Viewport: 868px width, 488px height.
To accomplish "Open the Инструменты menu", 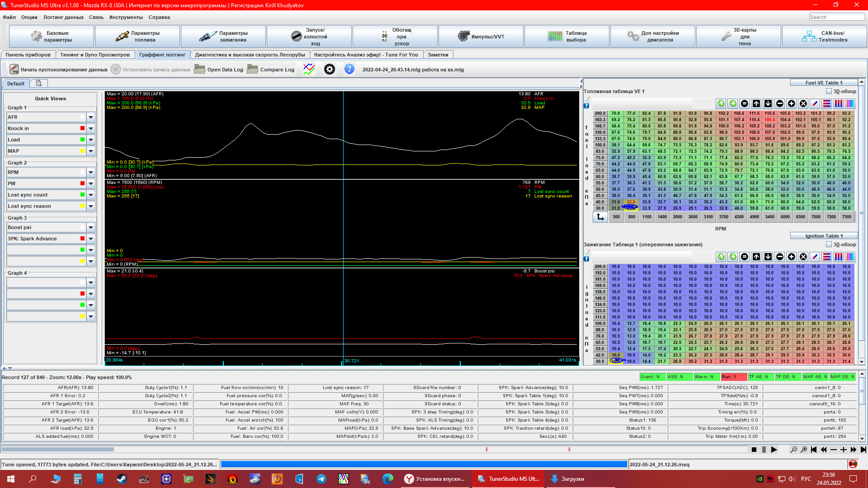I will click(x=126, y=17).
